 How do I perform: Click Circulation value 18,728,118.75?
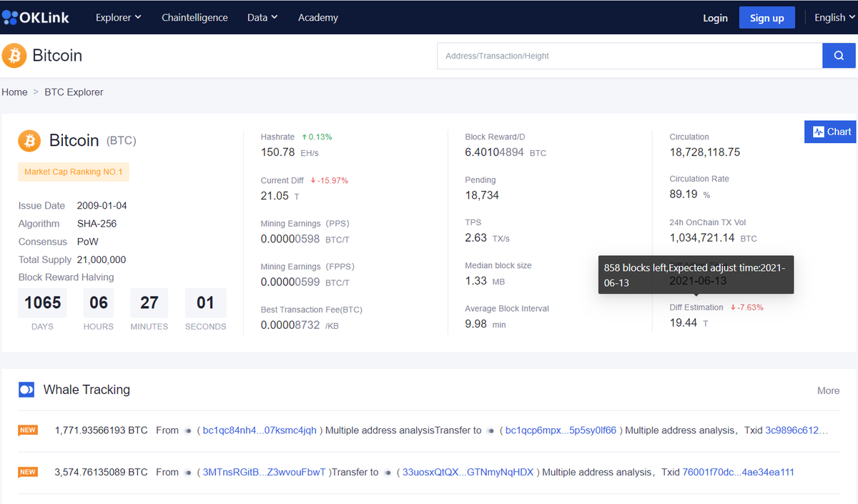[x=705, y=152]
